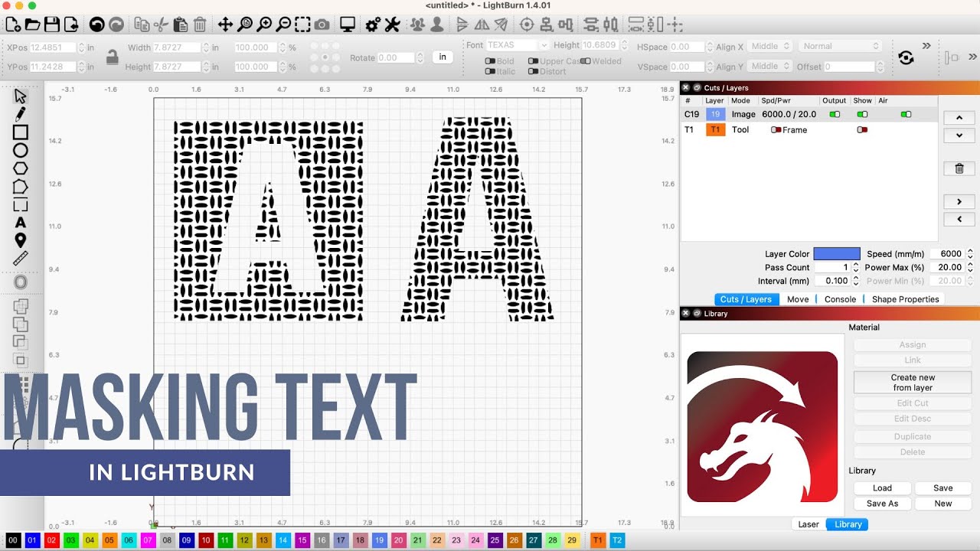Image resolution: width=980 pixels, height=551 pixels.
Task: Select the Draw Lines pencil tool
Action: click(x=21, y=115)
